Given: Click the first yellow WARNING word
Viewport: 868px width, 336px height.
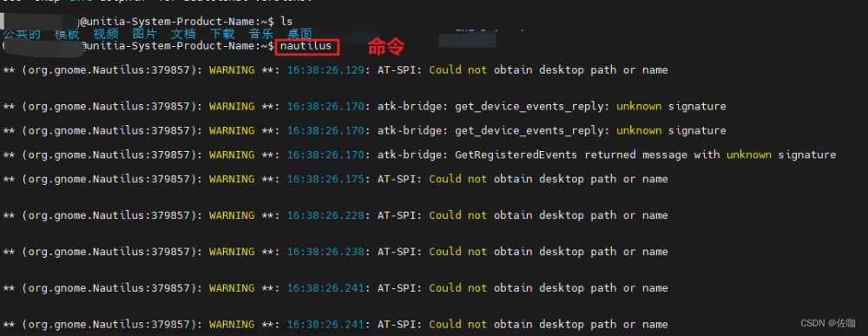Looking at the screenshot, I should [232, 69].
